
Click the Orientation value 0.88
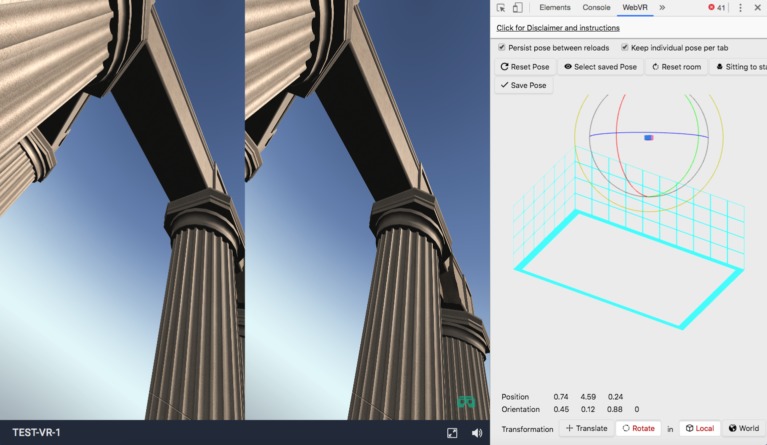(615, 409)
